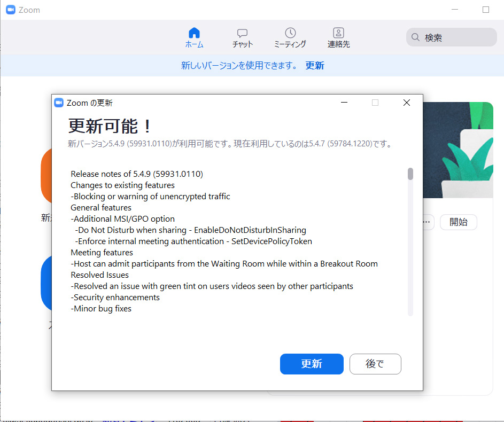This screenshot has width=504, height=422.
Task: Click the blue 更新 button in the dialog
Action: 312,364
